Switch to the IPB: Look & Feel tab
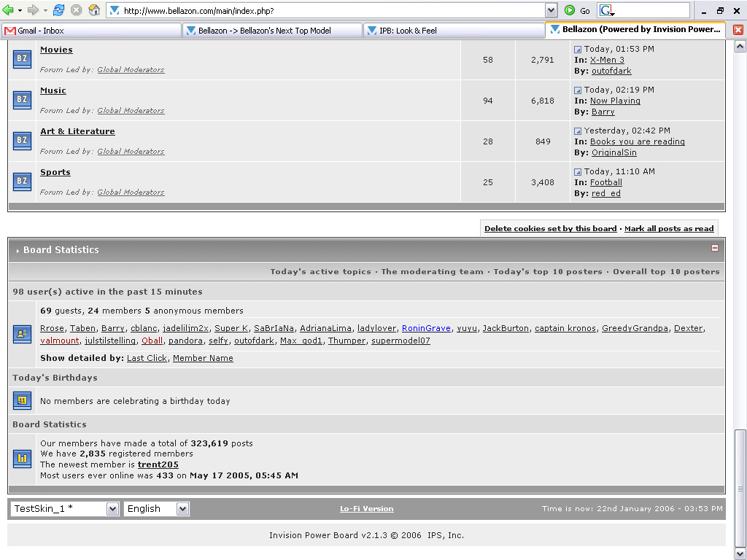 click(x=452, y=31)
